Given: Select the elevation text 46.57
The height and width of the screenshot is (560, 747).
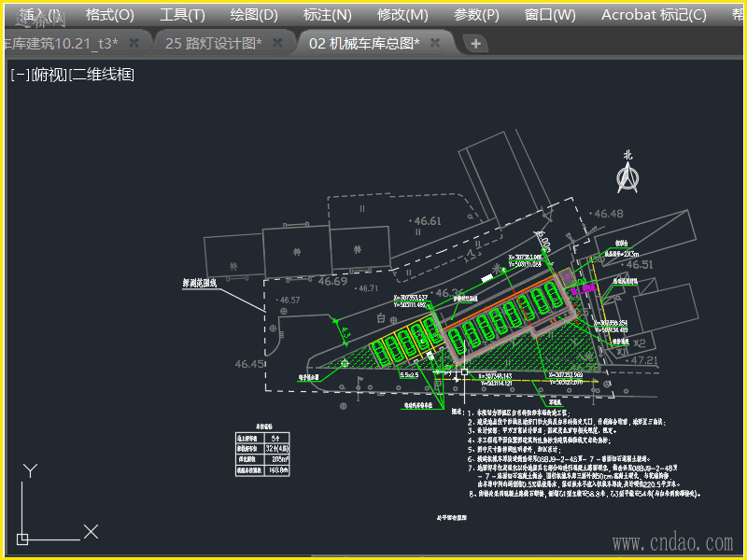Looking at the screenshot, I should [289, 300].
